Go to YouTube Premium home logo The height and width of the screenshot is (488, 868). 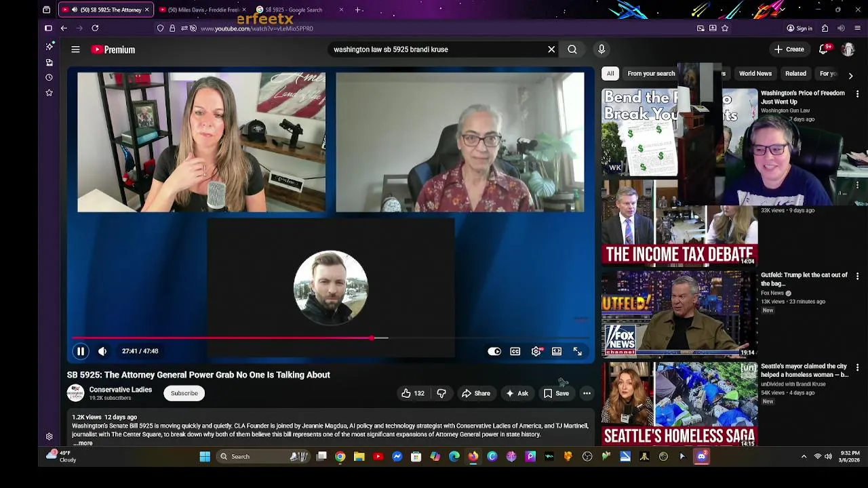[113, 49]
